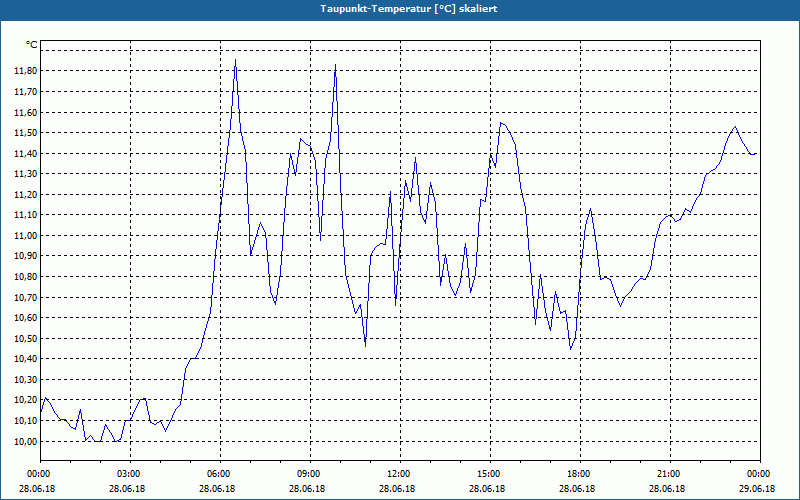Click the title "Taupunkt-Temperatur [°C] skaliert"
This screenshot has width=800, height=500.
tap(409, 9)
